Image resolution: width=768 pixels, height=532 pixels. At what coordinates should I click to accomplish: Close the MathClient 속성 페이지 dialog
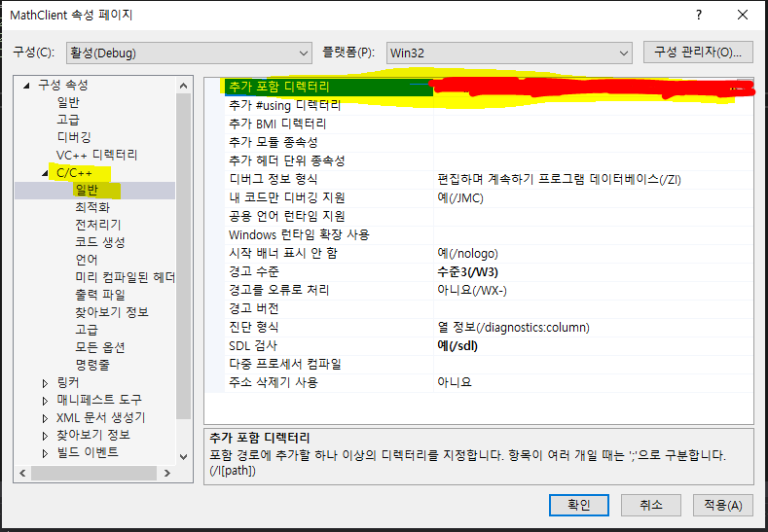(x=743, y=16)
